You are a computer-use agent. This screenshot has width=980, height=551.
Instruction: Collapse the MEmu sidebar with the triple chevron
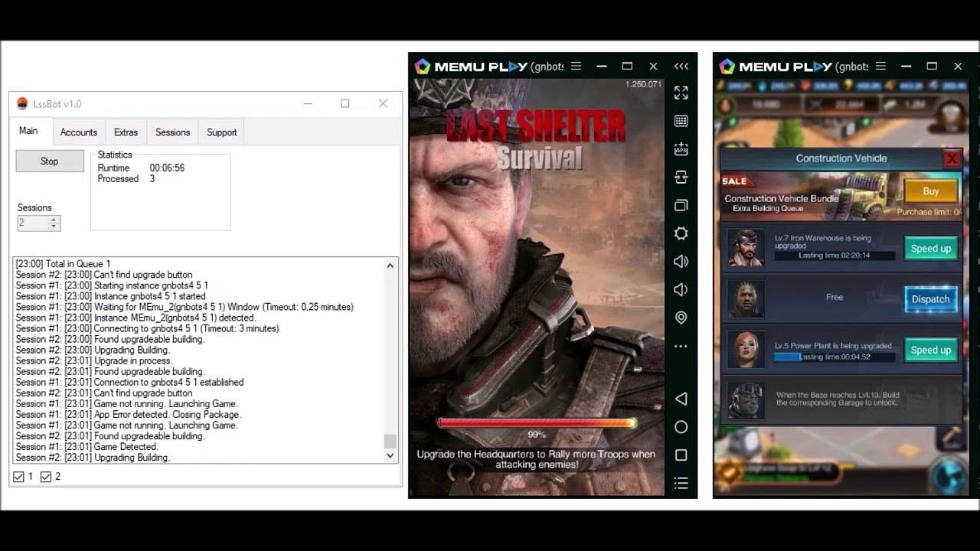681,67
